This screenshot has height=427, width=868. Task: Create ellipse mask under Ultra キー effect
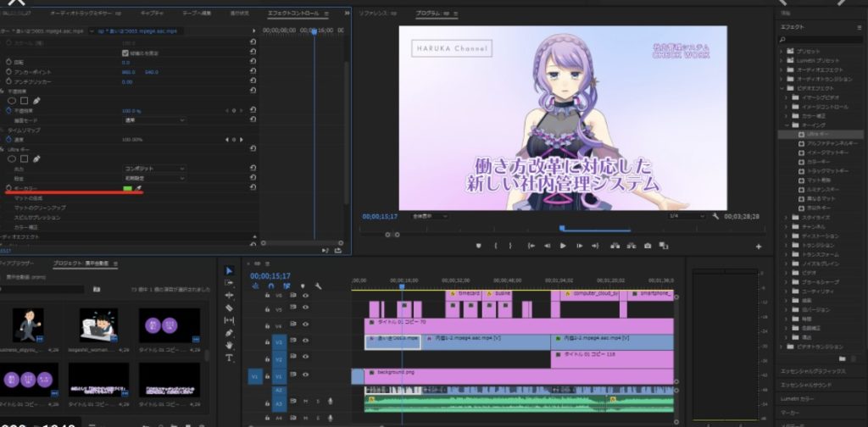pos(11,158)
